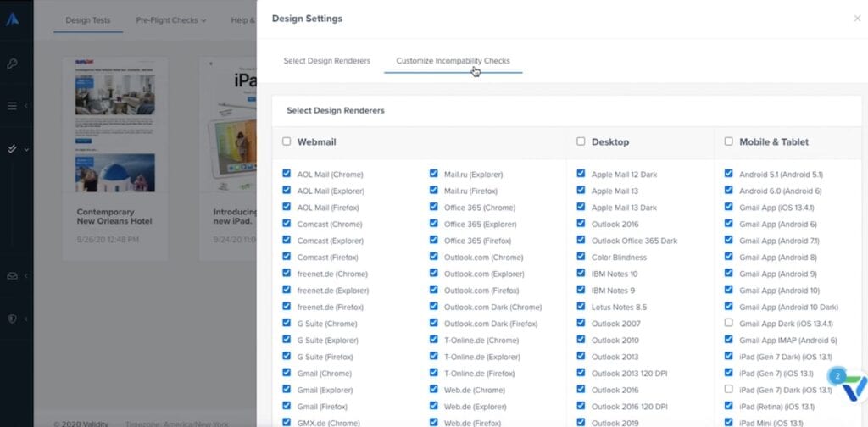Click the Contemporary New Orleans Hotel title
Screen dimensions: 868x427
click(114, 216)
